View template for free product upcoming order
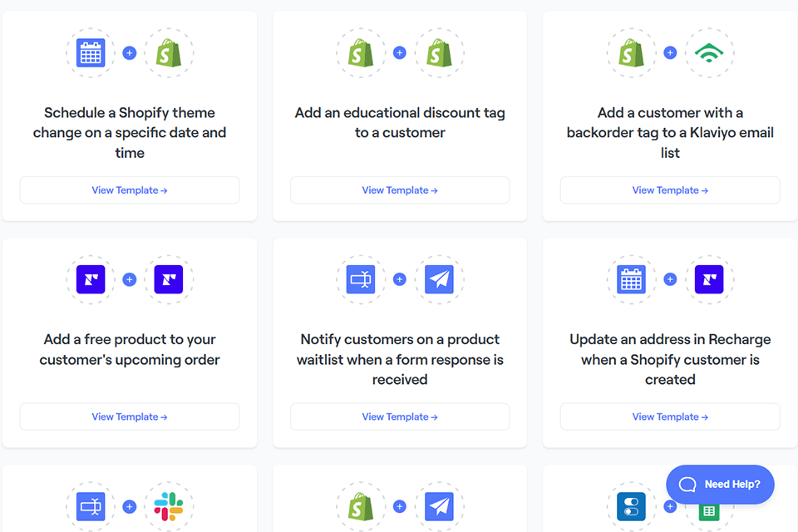798x532 pixels. coord(130,416)
